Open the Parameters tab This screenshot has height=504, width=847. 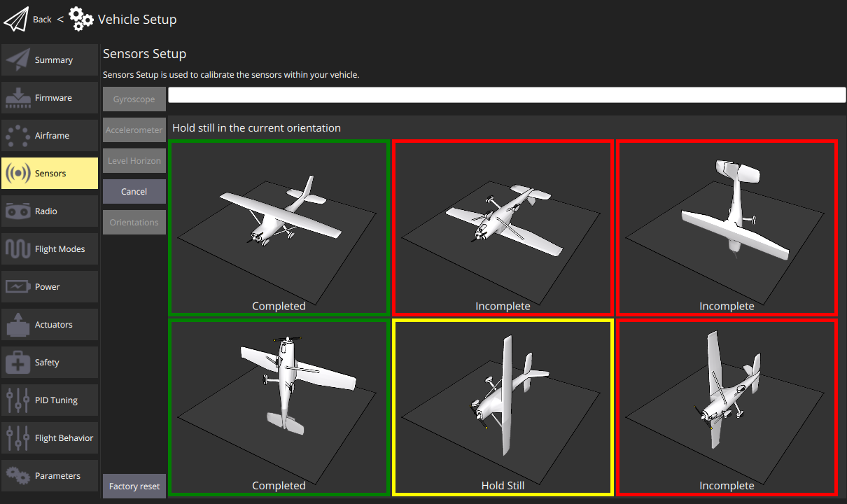pos(50,476)
